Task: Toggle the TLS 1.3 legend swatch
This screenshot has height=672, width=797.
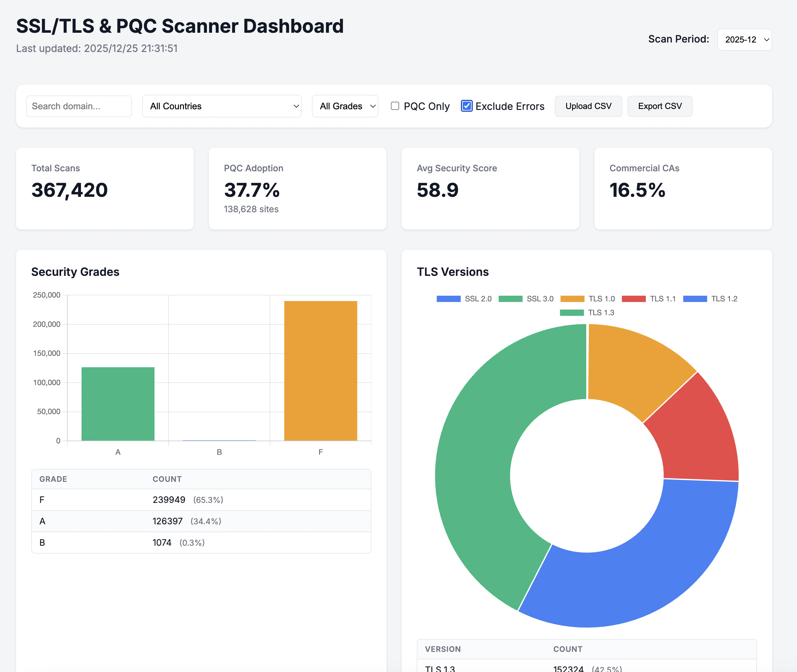Action: [x=572, y=313]
